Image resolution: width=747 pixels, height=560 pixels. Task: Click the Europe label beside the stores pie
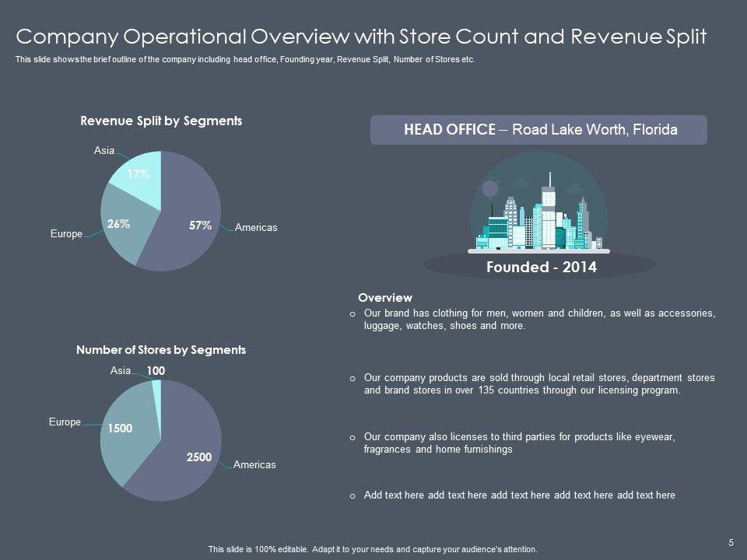[x=65, y=422]
